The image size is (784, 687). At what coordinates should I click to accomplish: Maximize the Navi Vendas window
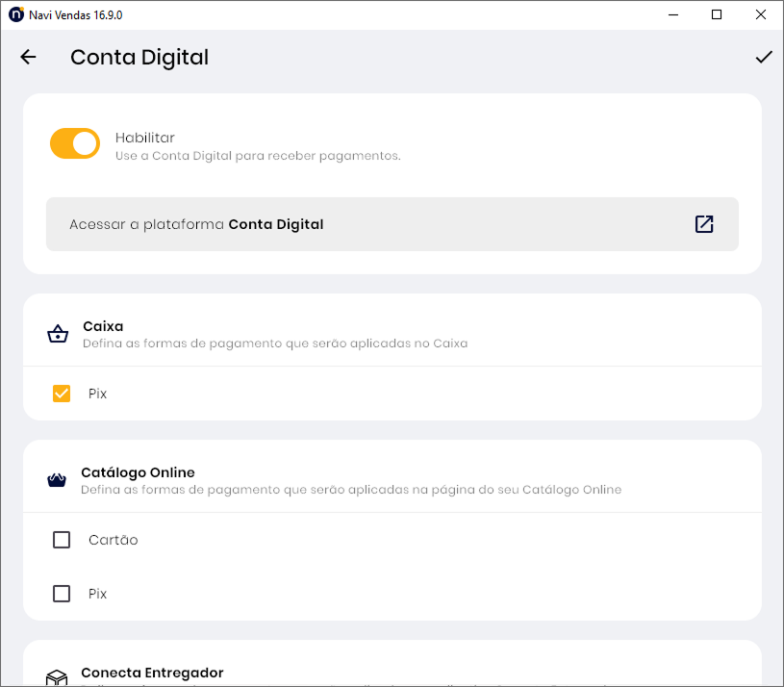point(717,14)
